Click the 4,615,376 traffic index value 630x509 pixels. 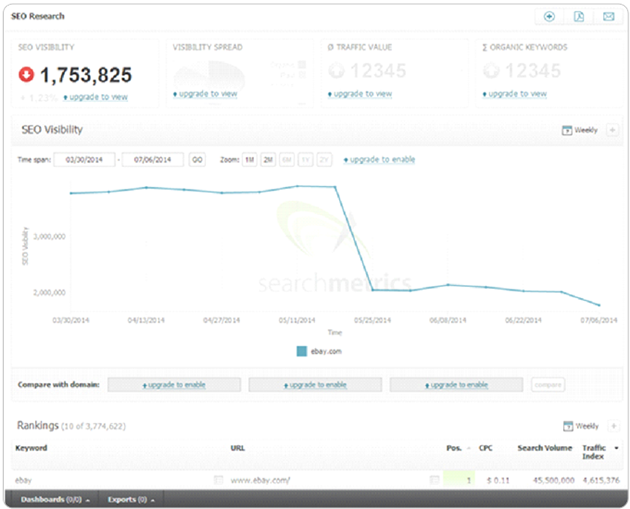click(x=601, y=480)
